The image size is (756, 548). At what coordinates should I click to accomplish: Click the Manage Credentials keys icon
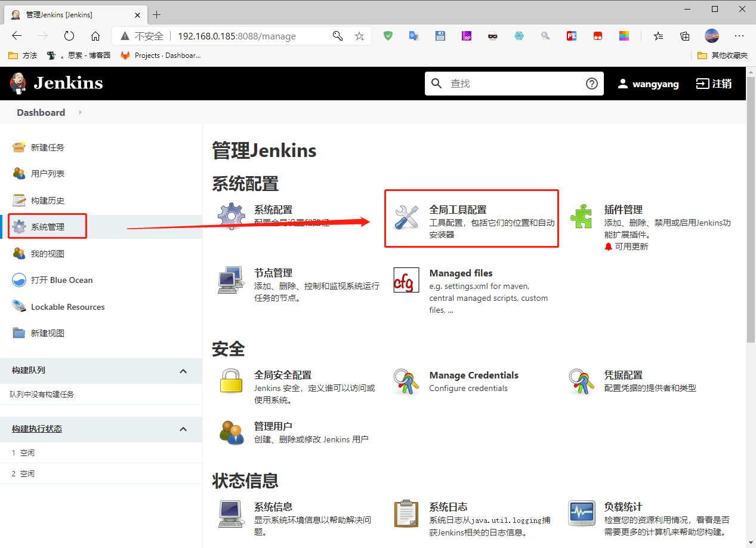pyautogui.click(x=406, y=381)
